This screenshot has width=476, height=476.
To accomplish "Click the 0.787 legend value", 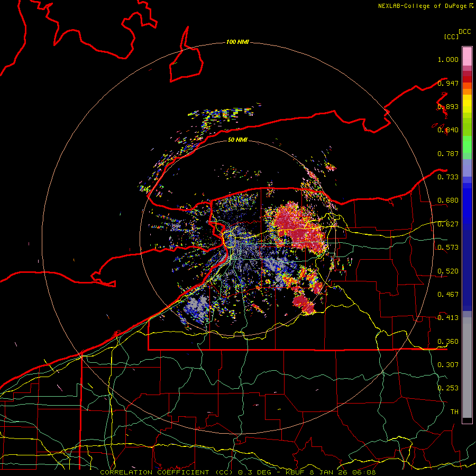I will 448,153.
